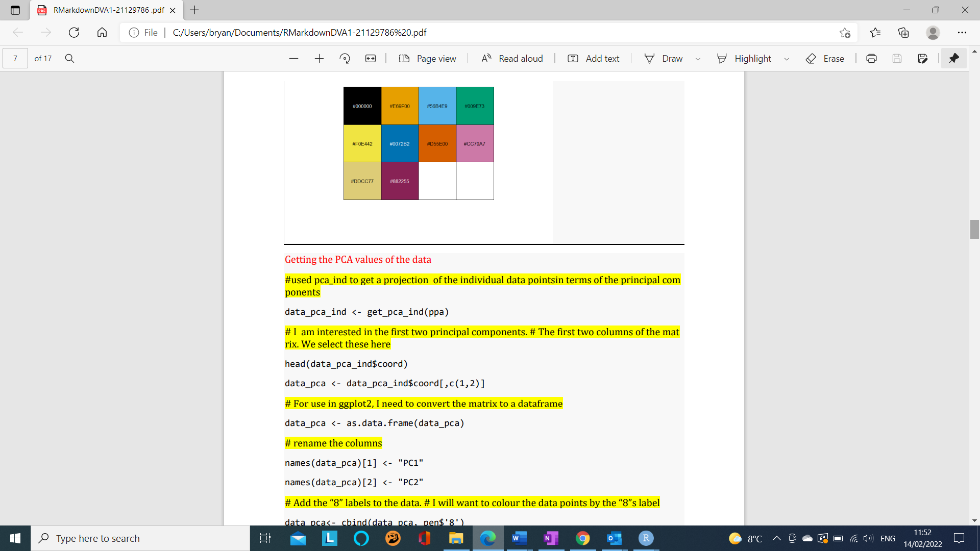The width and height of the screenshot is (980, 551).
Task: Zoom out using the minus icon
Action: click(293, 59)
